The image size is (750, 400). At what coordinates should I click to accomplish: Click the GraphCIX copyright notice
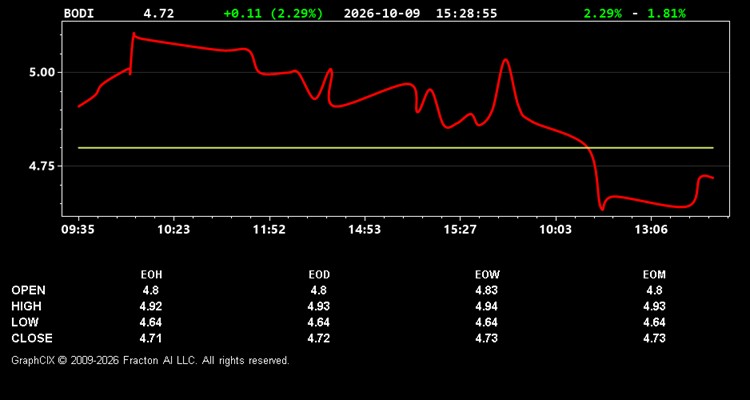click(x=151, y=360)
